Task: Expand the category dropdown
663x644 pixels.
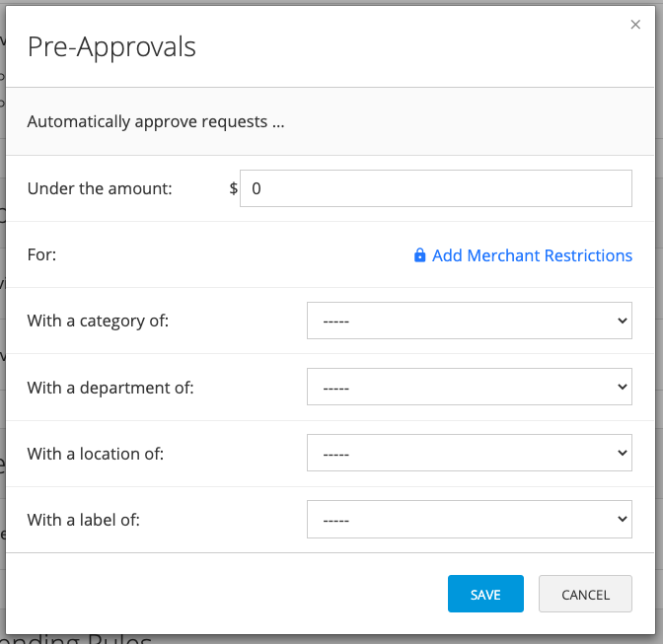Action: point(469,321)
